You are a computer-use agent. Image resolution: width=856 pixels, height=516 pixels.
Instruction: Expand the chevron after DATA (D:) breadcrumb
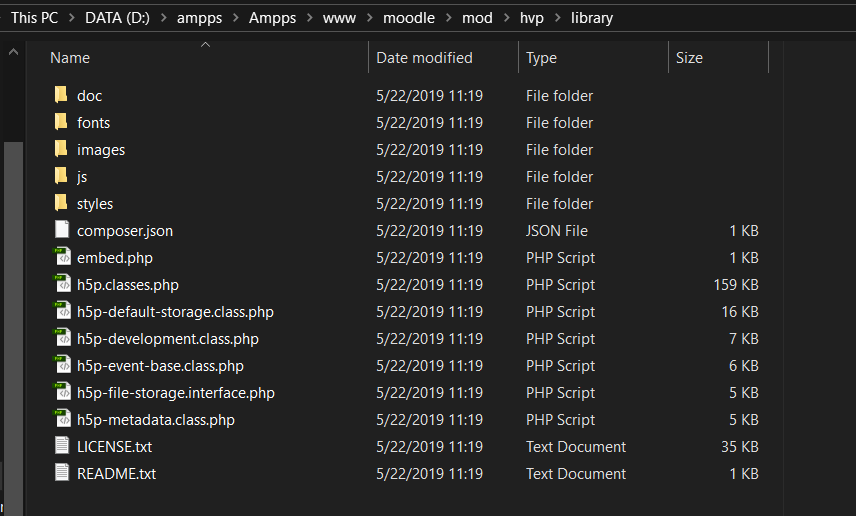[x=163, y=18]
